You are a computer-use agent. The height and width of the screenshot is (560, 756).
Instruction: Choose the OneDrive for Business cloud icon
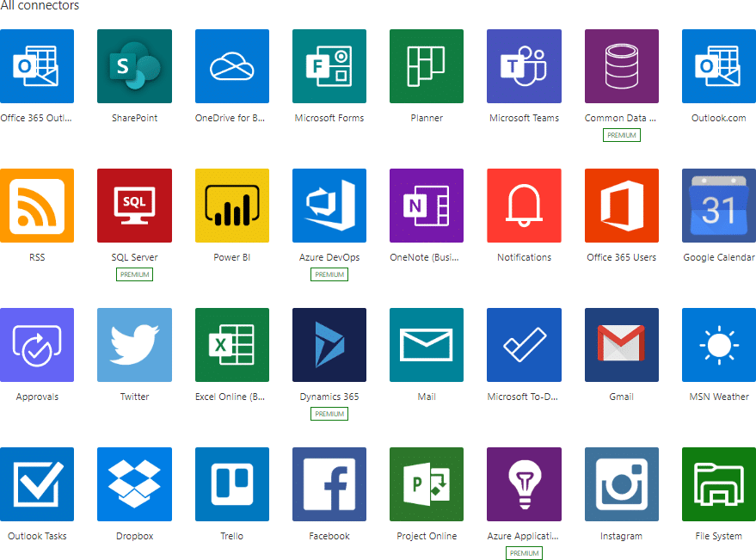(x=232, y=66)
